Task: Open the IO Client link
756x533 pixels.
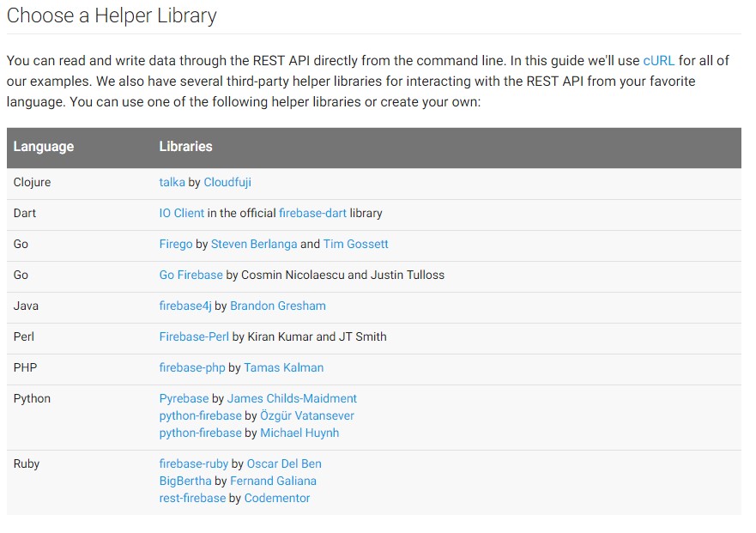Action: pyautogui.click(x=182, y=213)
